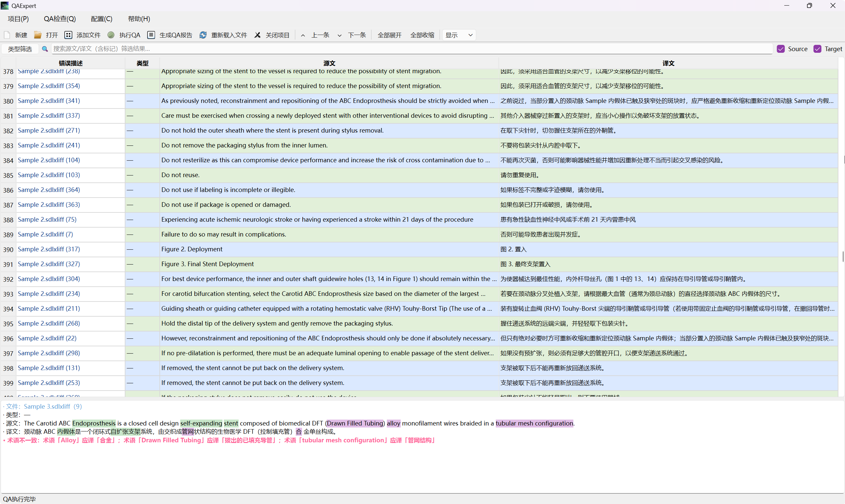The image size is (845, 504).
Task: Select row Sample 2.sdlxliff (7)
Action: 419,234
